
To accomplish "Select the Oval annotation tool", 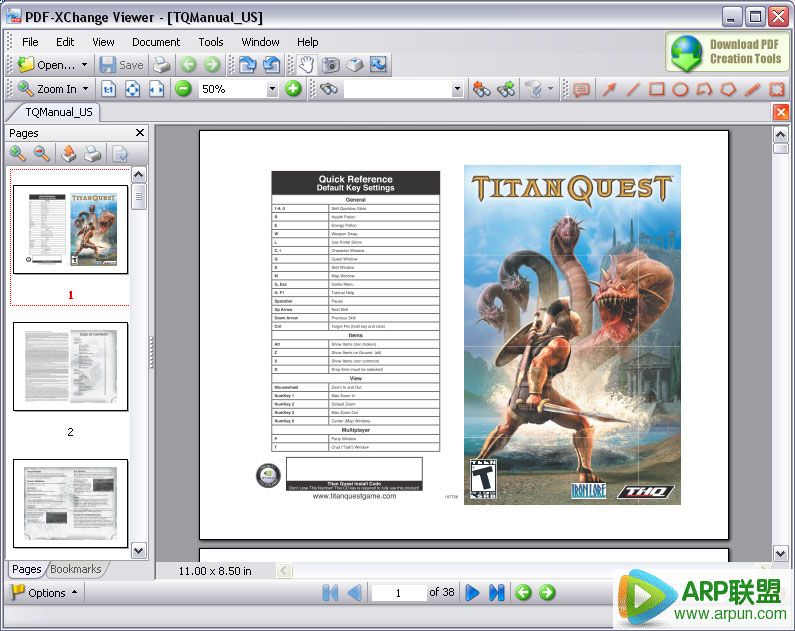I will tap(680, 90).
